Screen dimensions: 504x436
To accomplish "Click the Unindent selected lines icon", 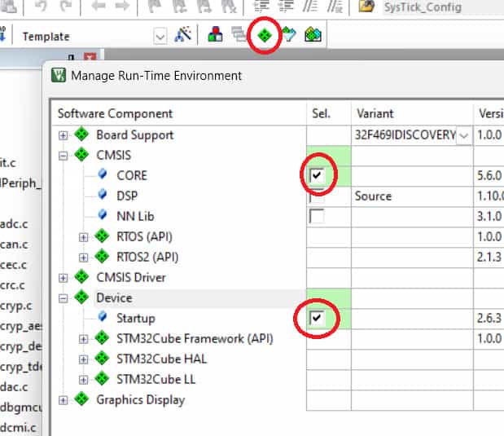I will tap(286, 6).
